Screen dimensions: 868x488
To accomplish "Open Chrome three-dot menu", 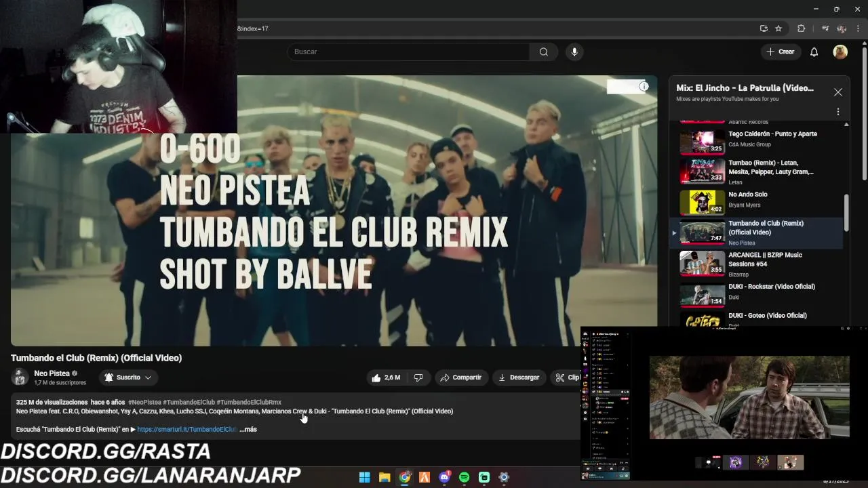I will click(858, 28).
